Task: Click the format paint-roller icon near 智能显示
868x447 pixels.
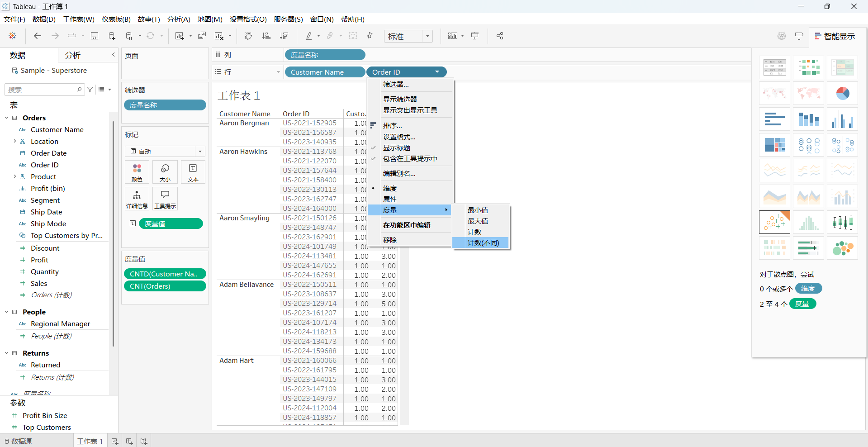Action: point(799,36)
